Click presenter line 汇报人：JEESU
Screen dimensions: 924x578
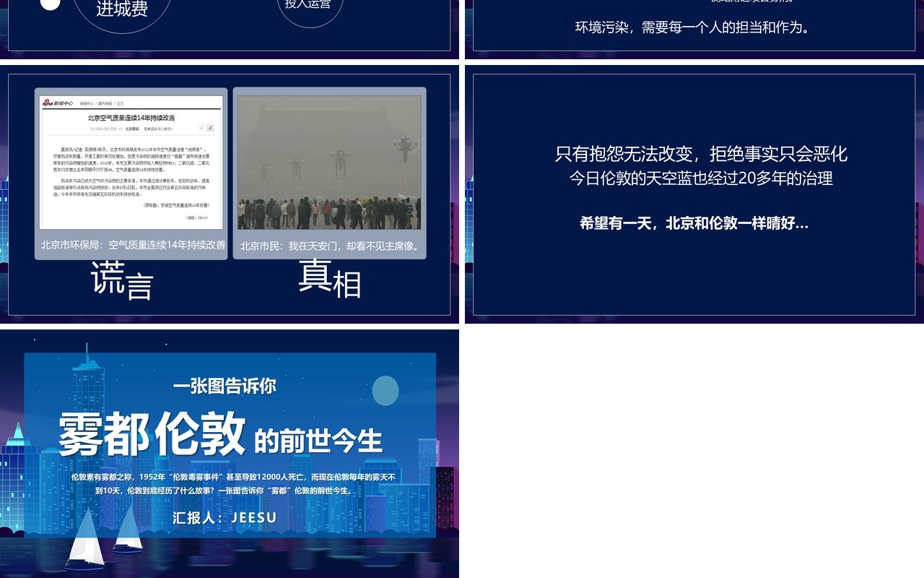[x=225, y=518]
